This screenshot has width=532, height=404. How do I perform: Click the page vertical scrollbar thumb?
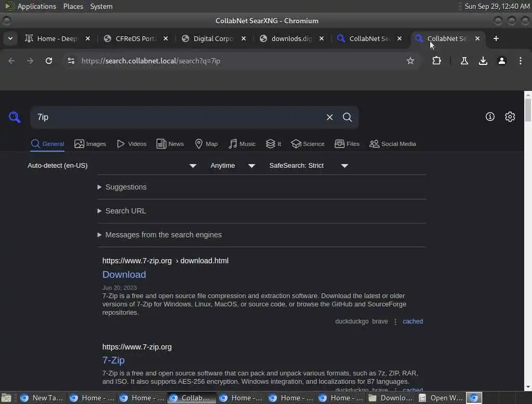coord(528,110)
